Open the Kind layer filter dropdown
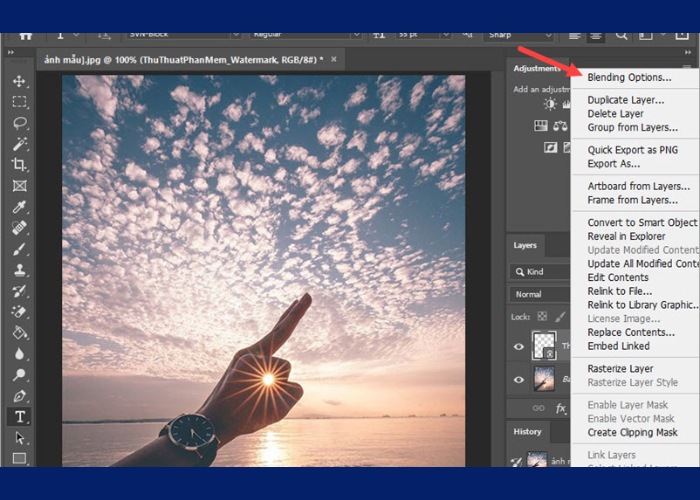This screenshot has width=700, height=500. click(x=540, y=271)
